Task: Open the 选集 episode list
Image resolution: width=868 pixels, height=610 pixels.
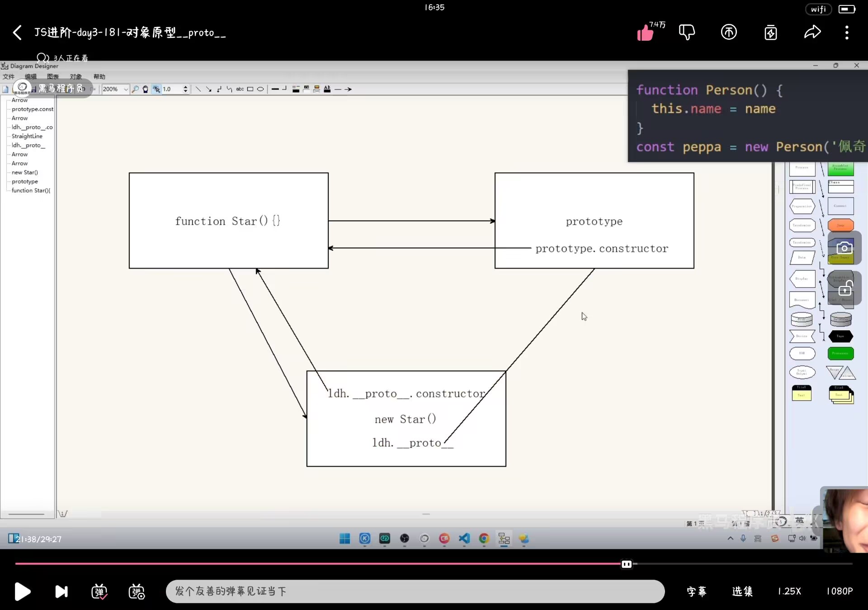Action: point(742,591)
